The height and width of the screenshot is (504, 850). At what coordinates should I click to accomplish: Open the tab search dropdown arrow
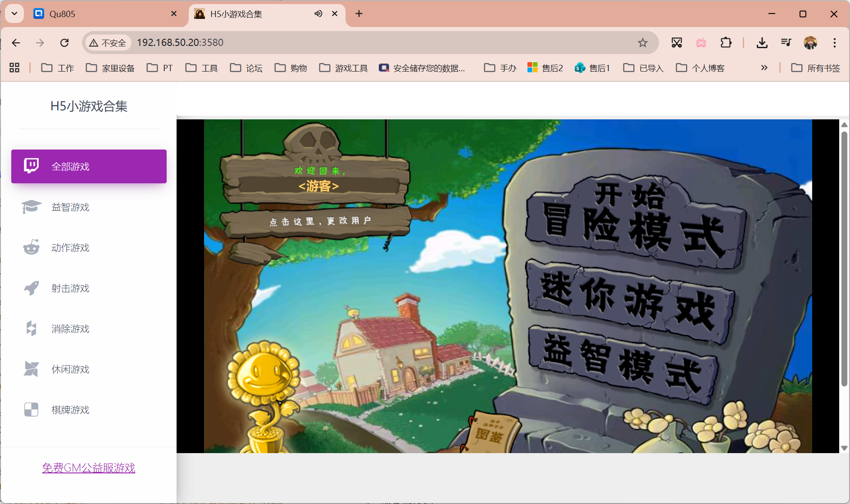tap(14, 14)
